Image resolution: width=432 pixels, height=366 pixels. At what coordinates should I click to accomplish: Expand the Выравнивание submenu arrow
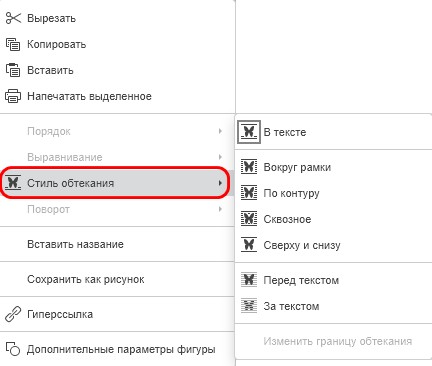220,157
